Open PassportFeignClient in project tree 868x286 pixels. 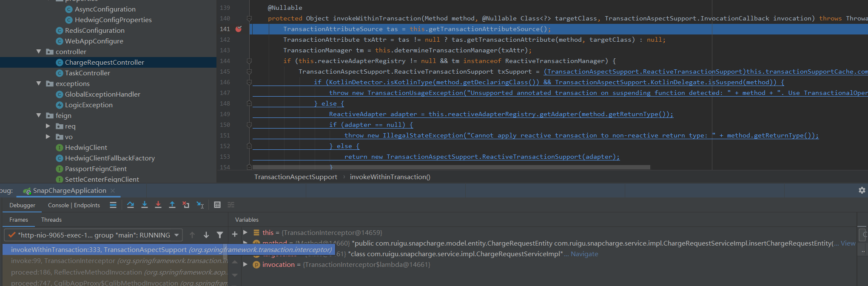[x=96, y=169]
